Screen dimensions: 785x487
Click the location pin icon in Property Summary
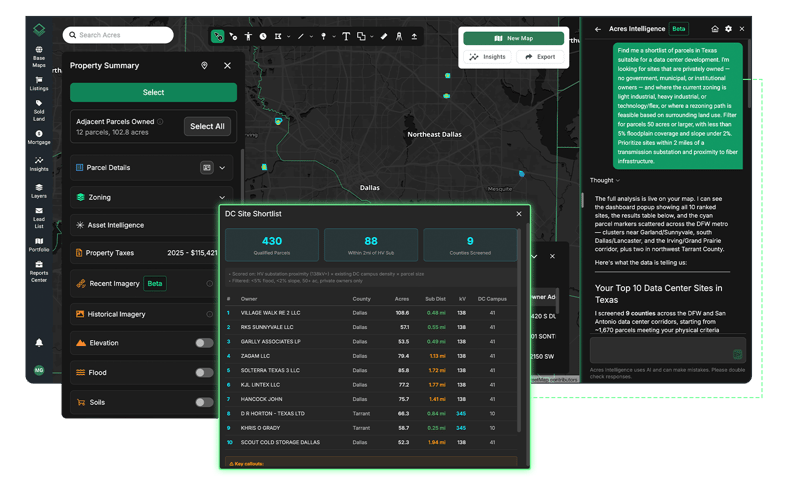(x=204, y=66)
